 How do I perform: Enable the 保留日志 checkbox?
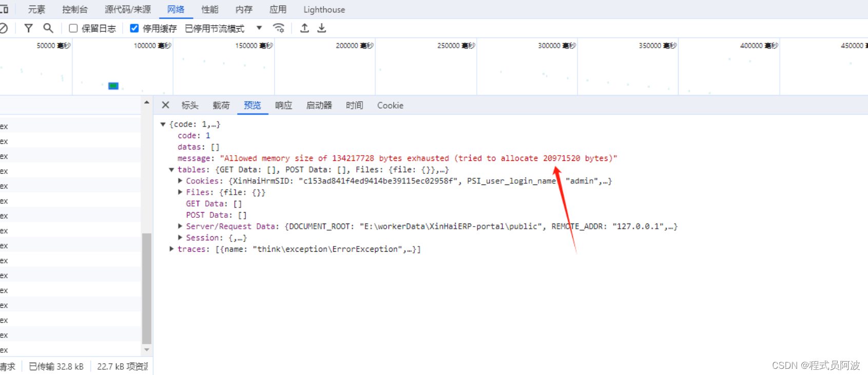point(73,28)
